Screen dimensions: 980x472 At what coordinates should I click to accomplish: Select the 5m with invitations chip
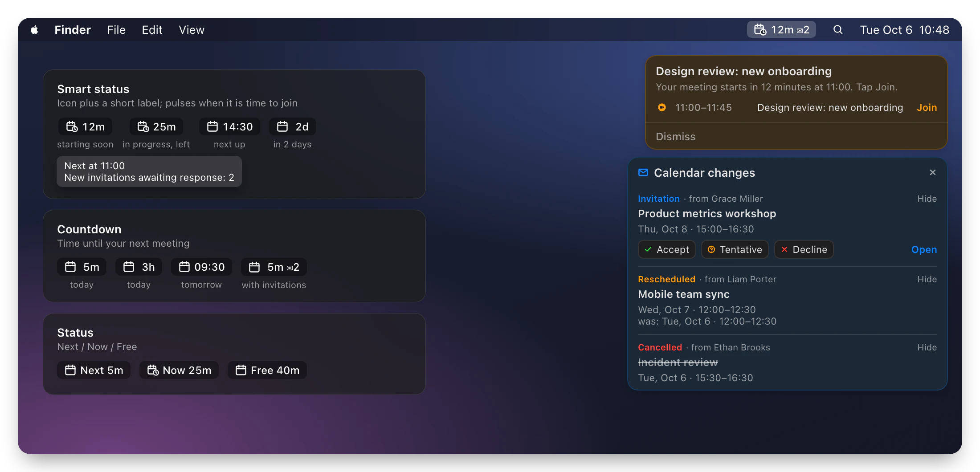(274, 267)
